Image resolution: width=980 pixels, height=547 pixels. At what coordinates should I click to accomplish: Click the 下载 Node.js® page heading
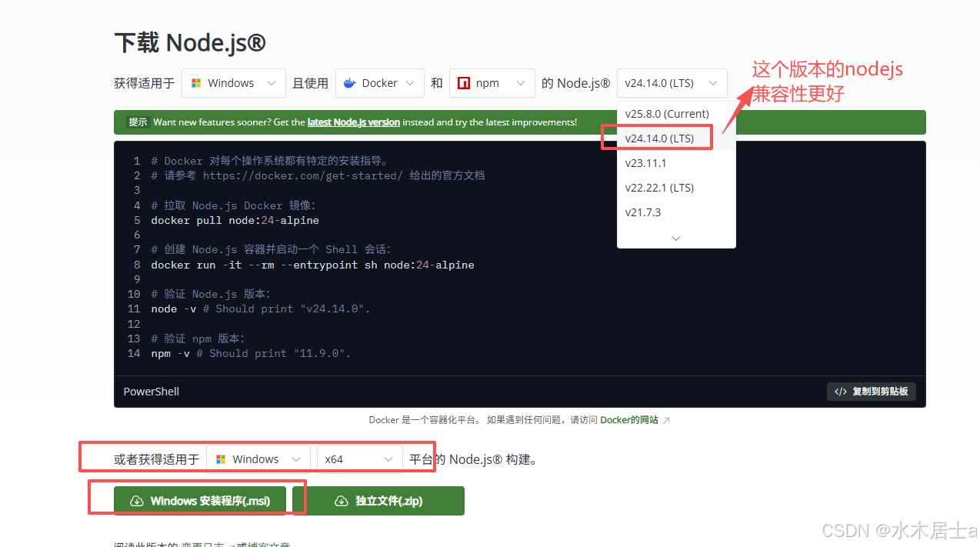coord(190,42)
